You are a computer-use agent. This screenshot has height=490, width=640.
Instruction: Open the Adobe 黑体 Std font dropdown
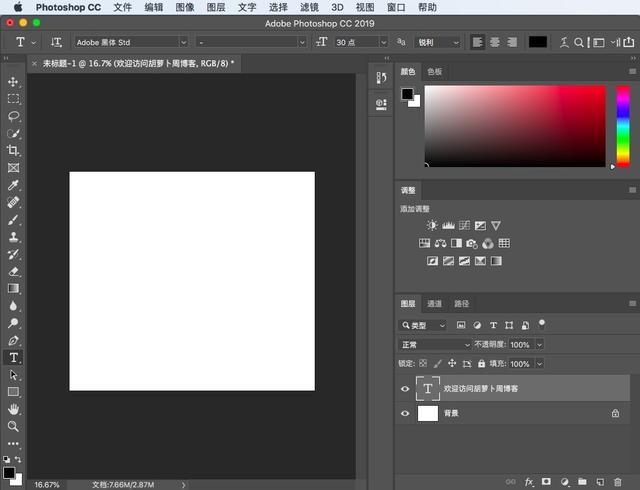coord(131,42)
